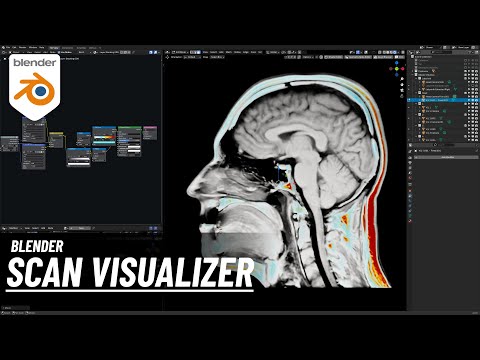Click the red X axis on the viewport gizmo
This screenshot has width=480, height=360.
[x=403, y=69]
